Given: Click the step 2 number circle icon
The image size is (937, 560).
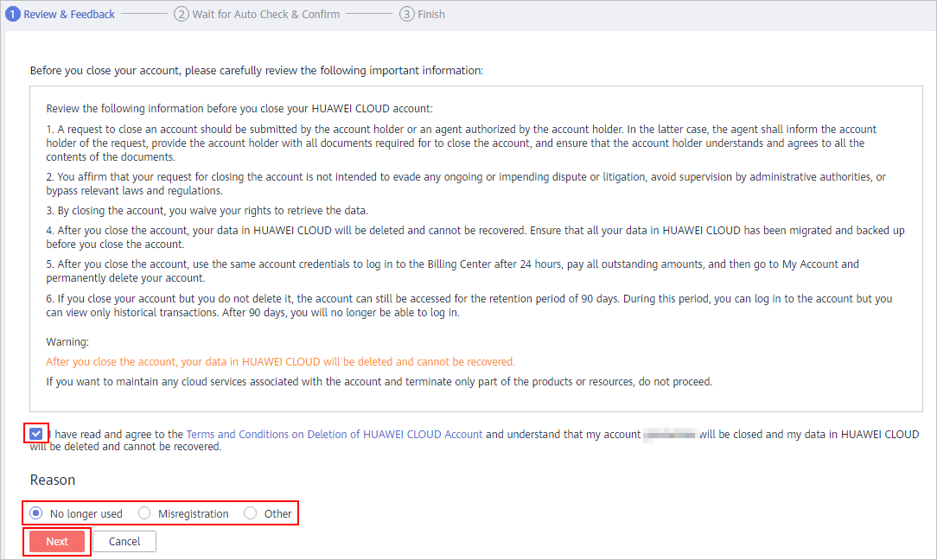Looking at the screenshot, I should point(182,15).
